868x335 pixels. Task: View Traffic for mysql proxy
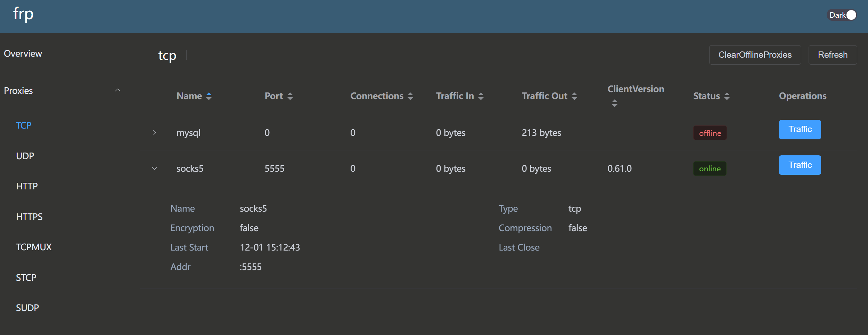[800, 130]
